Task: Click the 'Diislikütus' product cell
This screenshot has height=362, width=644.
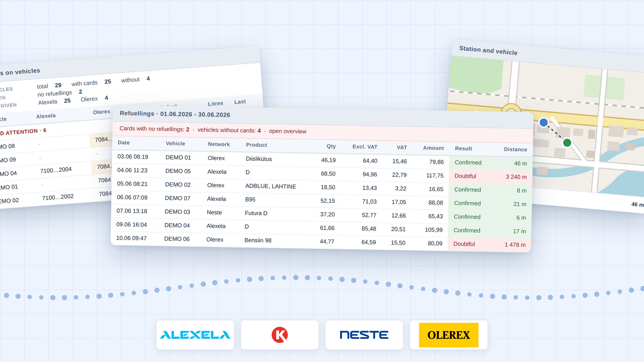Action: 259,159
